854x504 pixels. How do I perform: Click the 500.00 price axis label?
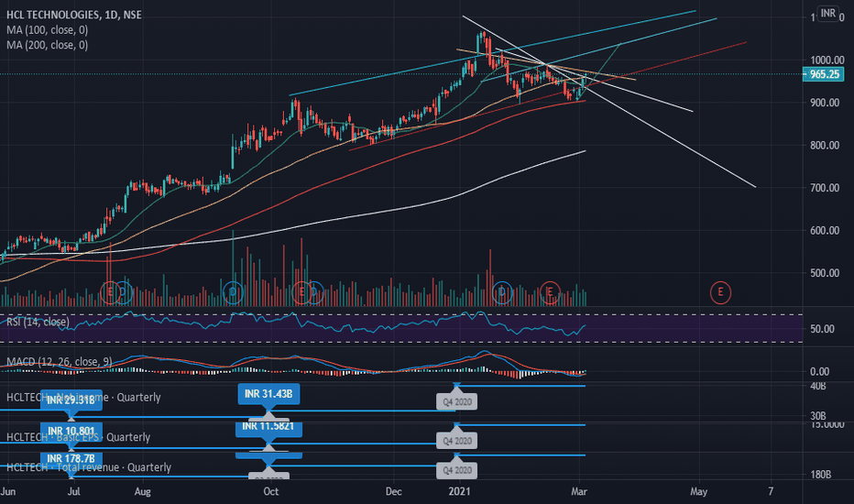pyautogui.click(x=825, y=273)
